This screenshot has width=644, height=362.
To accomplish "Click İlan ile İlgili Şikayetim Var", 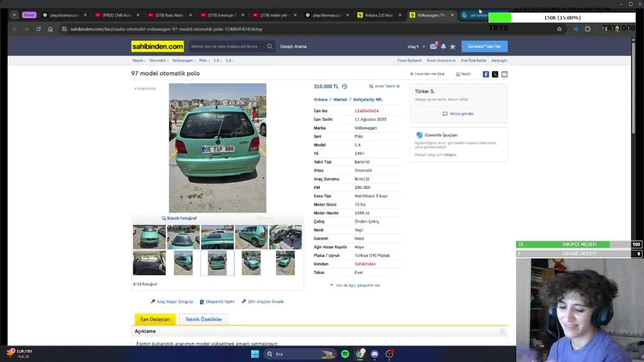I will [x=355, y=285].
